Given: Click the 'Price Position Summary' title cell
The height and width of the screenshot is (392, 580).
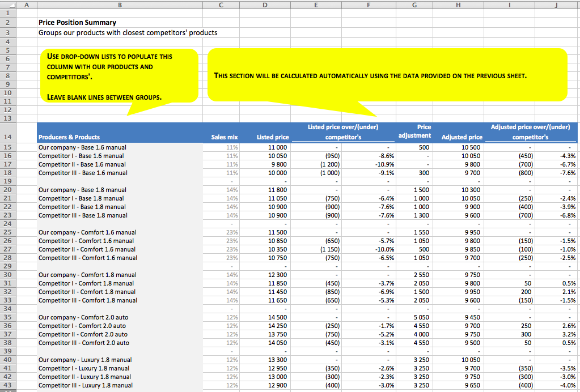Looking at the screenshot, I should coord(77,23).
